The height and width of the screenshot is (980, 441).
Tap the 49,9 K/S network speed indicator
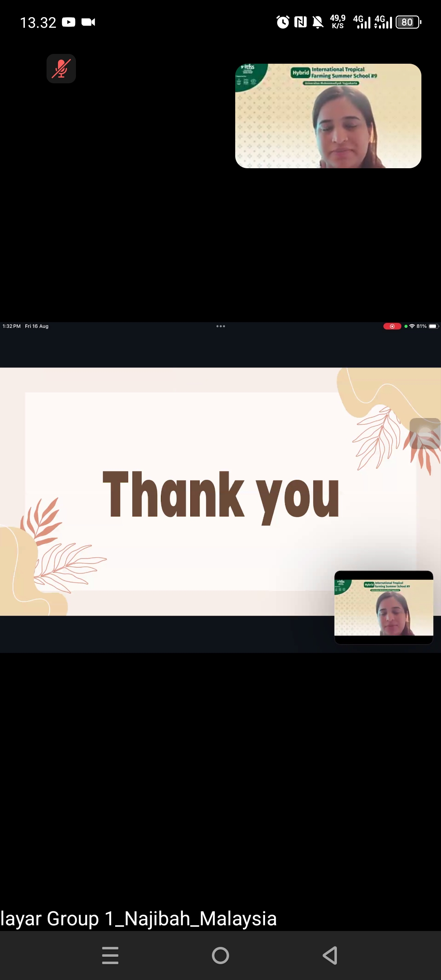coord(338,22)
